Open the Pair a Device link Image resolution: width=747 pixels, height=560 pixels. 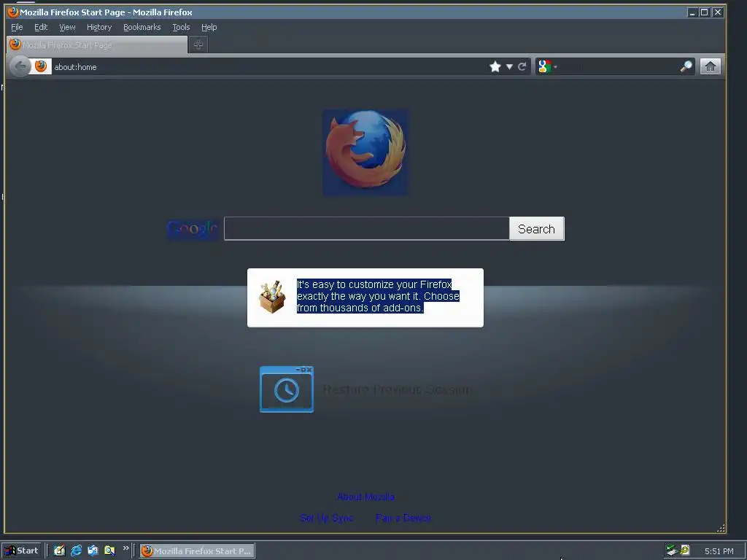pos(403,518)
